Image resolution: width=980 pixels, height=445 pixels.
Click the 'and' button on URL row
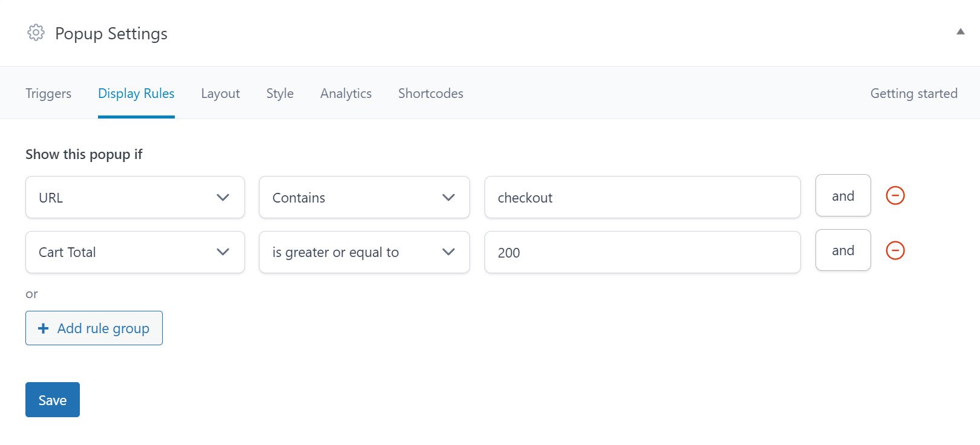click(843, 195)
